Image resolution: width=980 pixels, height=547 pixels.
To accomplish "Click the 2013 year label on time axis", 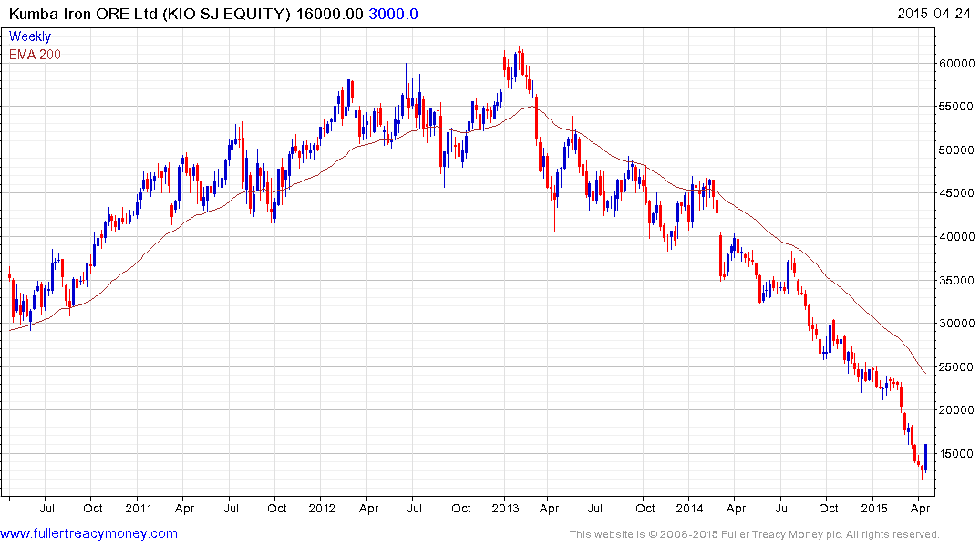I will [x=505, y=508].
